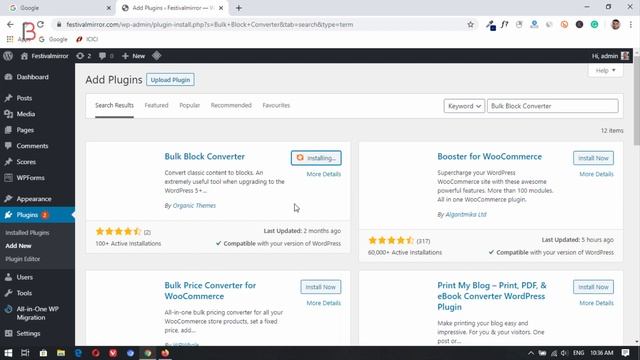Switch to the Favourites tab
Image resolution: width=640 pixels, height=360 pixels.
(276, 105)
